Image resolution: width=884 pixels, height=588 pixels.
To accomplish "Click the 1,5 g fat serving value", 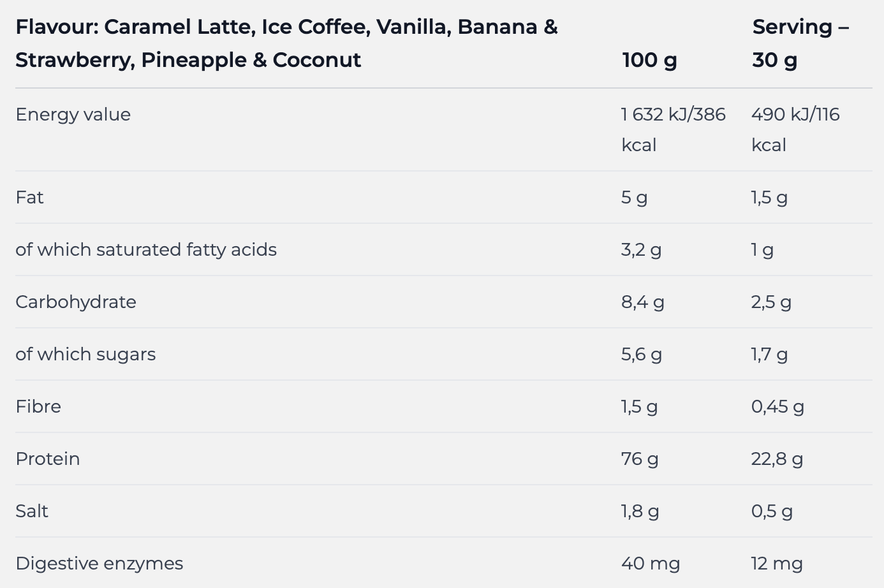I will click(769, 198).
